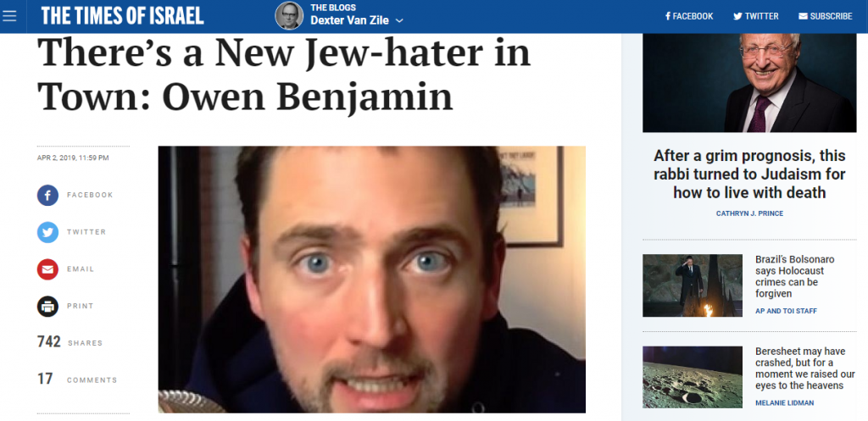Screen dimensions: 868x421
Task: Open Facebook link in top header
Action: (x=689, y=16)
